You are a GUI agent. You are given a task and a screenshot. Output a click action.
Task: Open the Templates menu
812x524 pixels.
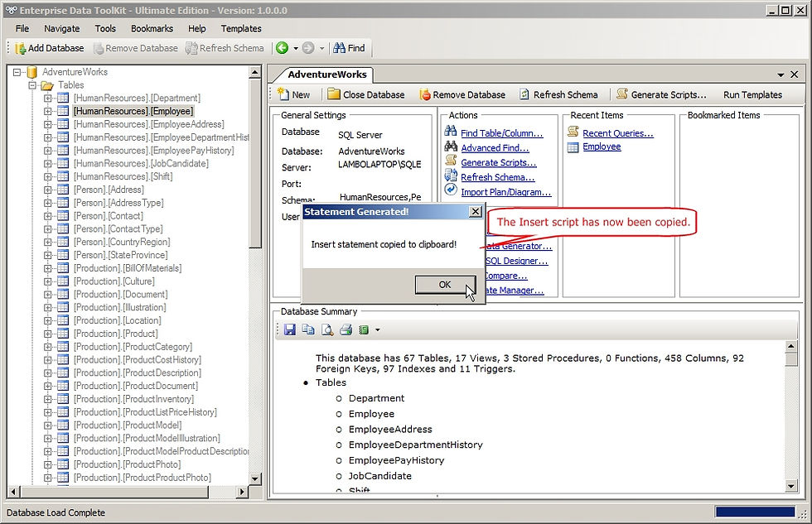tap(241, 28)
